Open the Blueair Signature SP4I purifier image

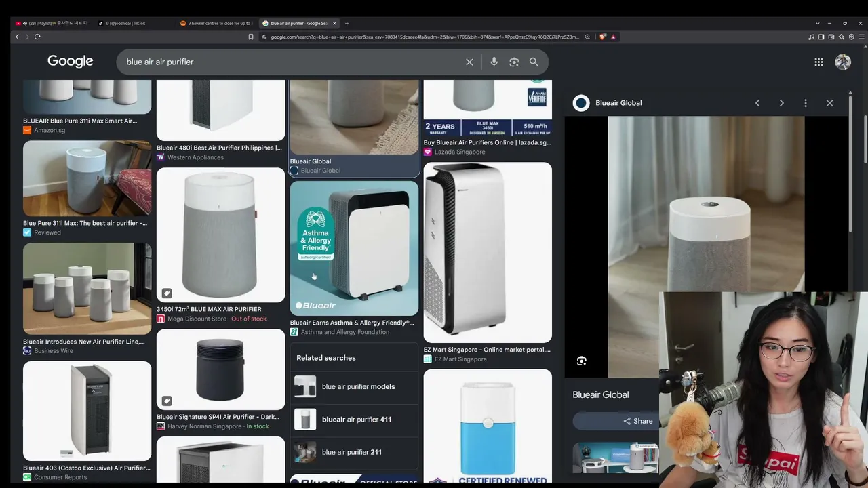tap(220, 369)
